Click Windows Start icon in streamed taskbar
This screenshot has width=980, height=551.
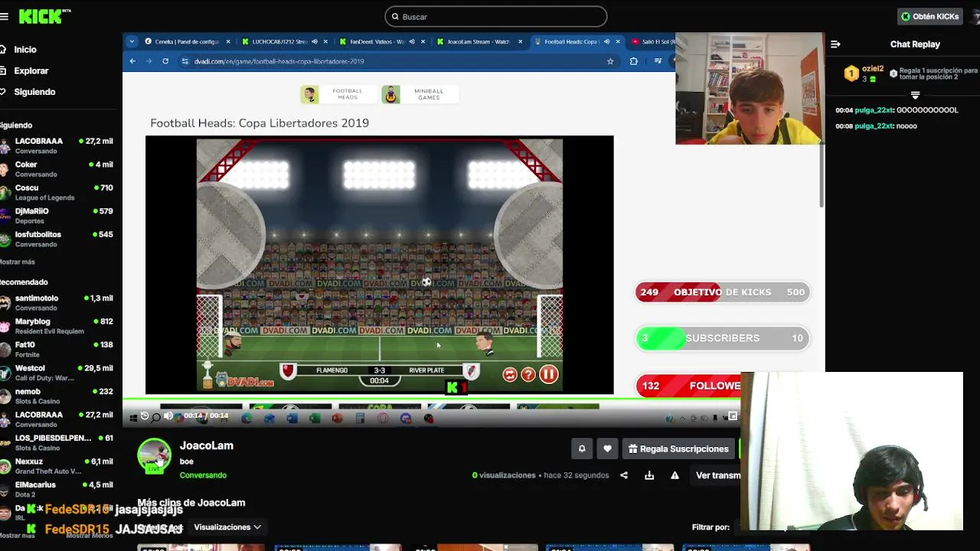click(x=133, y=418)
